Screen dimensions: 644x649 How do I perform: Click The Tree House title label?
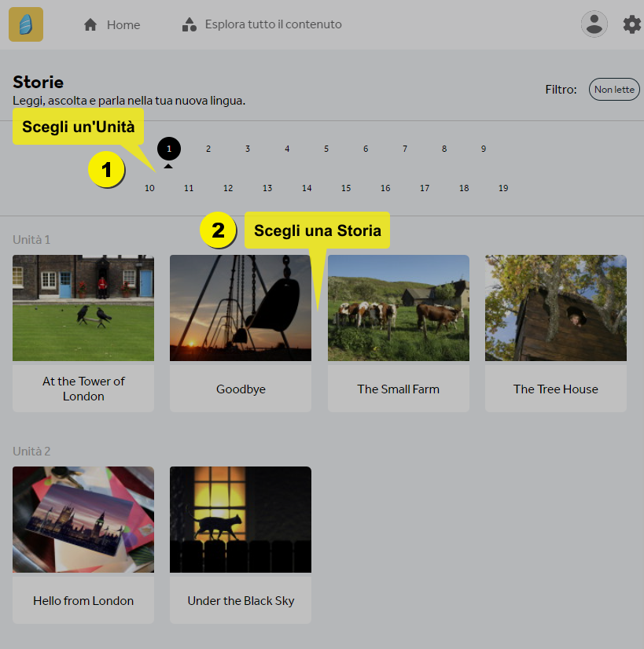point(555,389)
